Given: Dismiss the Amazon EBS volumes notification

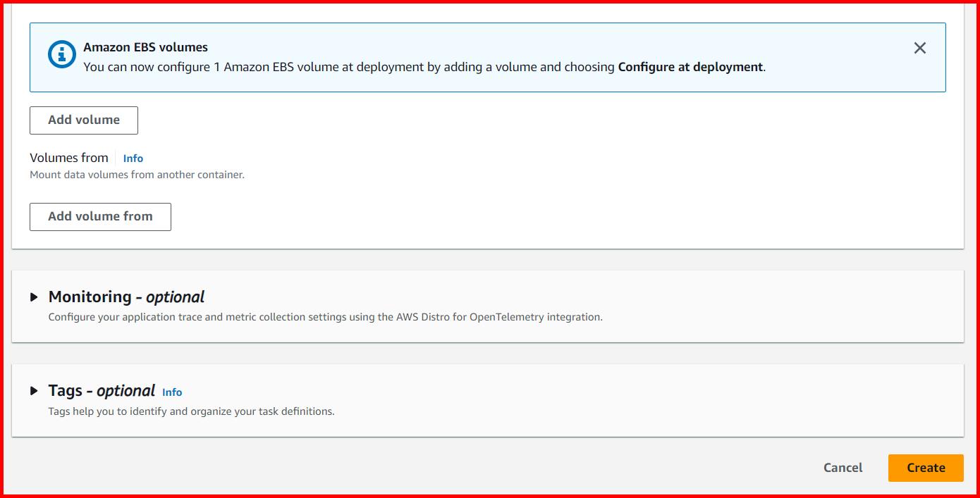Looking at the screenshot, I should pyautogui.click(x=920, y=48).
